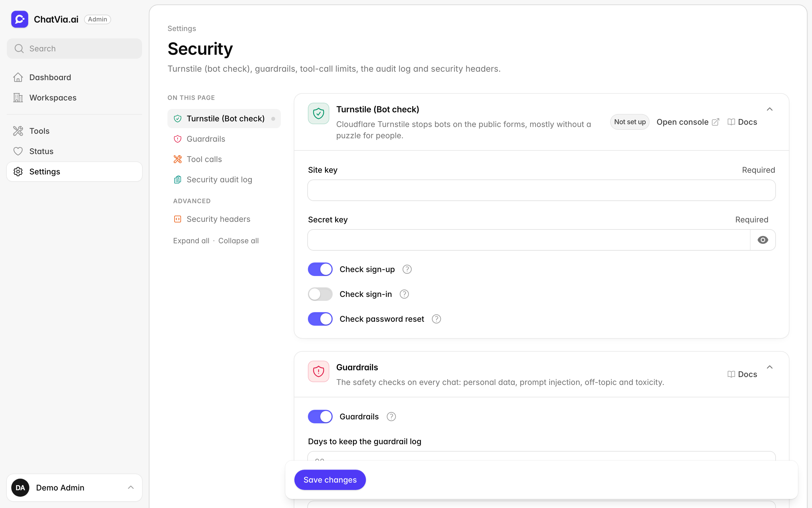Click the Status heart icon
812x508 pixels.
pos(18,151)
